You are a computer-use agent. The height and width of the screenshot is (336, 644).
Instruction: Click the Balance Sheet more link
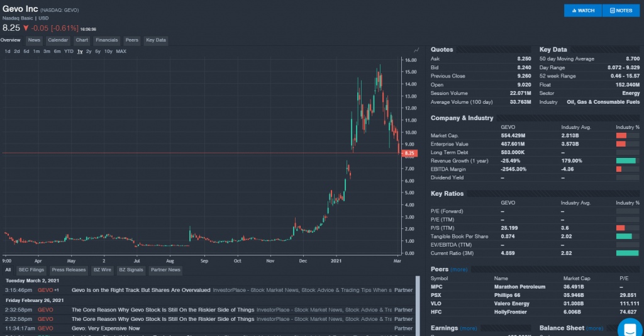tap(595, 328)
